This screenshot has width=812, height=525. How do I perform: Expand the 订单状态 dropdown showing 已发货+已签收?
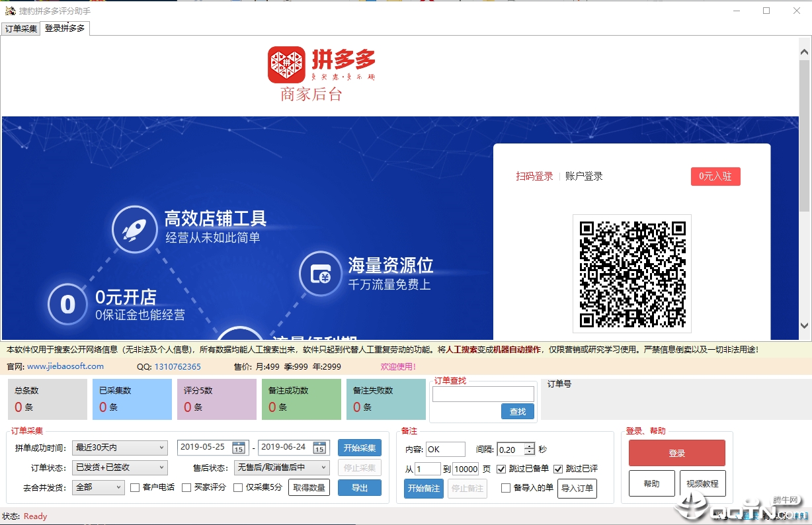(120, 467)
